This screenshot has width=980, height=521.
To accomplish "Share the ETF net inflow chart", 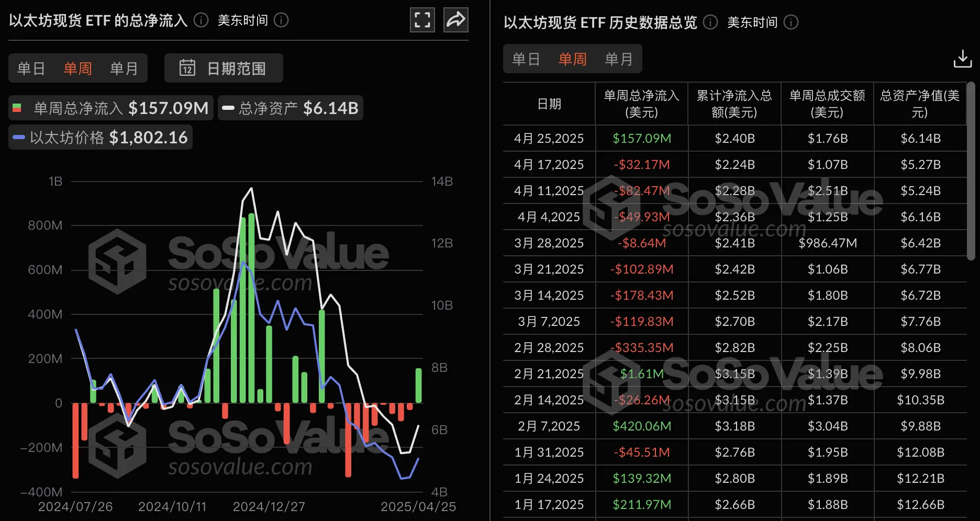I will pos(455,20).
